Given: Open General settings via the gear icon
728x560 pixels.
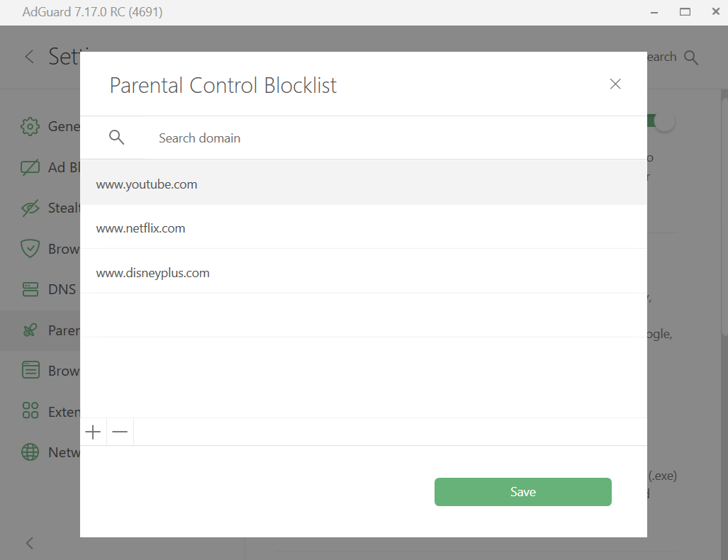Looking at the screenshot, I should coord(30,126).
